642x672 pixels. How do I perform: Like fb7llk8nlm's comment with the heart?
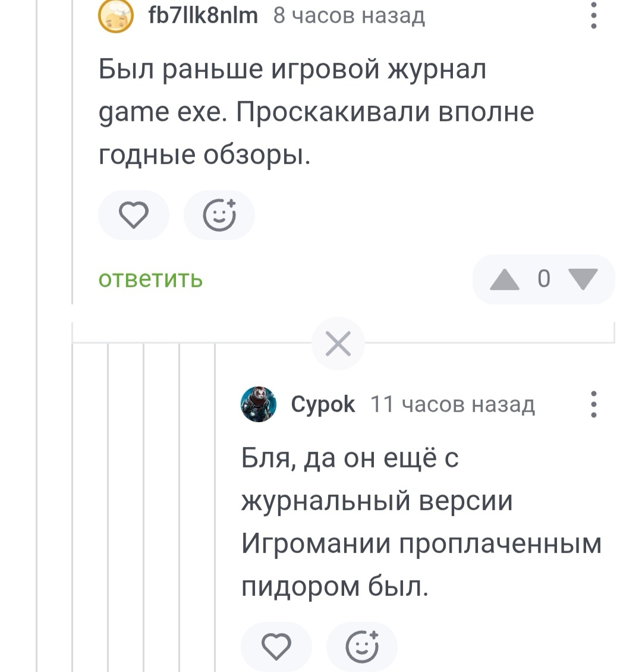[x=134, y=215]
